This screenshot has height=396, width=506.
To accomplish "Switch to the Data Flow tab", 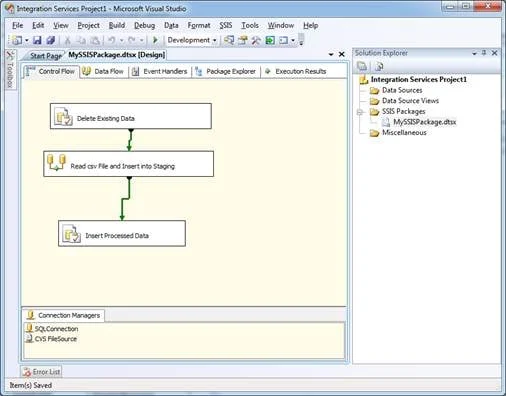I will 103,71.
